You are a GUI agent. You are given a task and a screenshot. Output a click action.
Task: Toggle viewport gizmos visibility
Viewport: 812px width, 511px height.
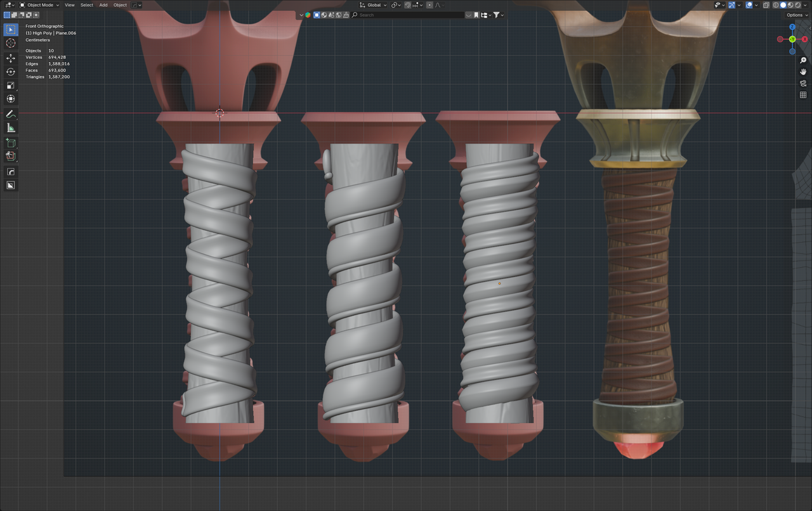click(x=731, y=5)
